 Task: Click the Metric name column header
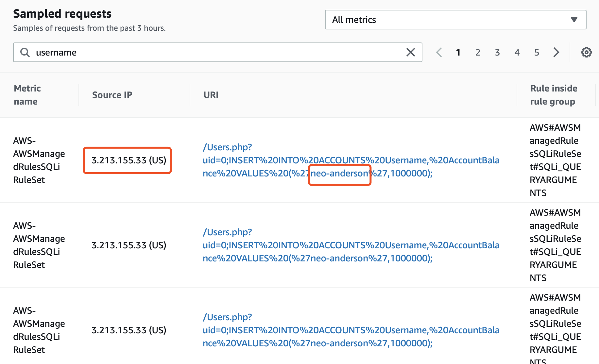pyautogui.click(x=27, y=95)
